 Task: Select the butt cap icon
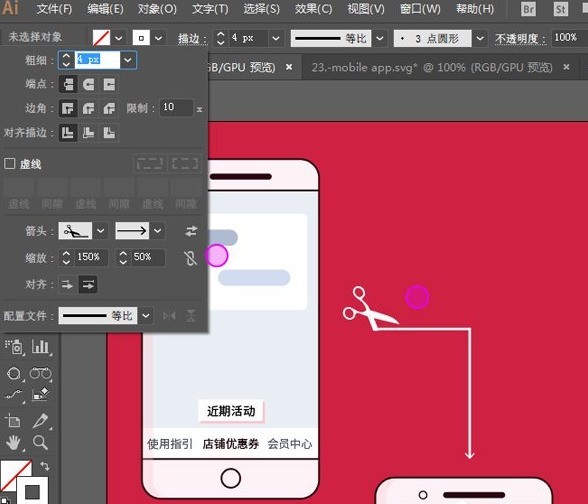68,84
